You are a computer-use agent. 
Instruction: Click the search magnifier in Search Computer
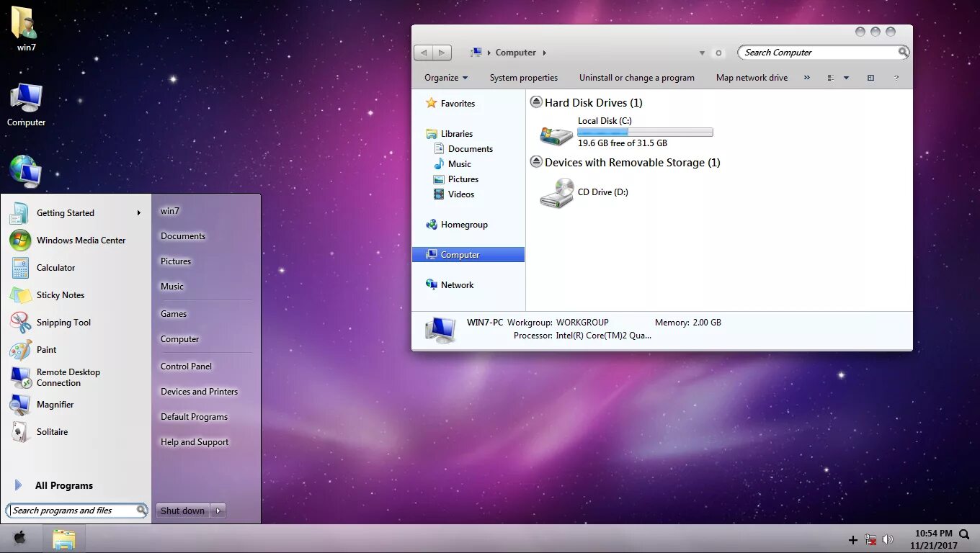[902, 52]
